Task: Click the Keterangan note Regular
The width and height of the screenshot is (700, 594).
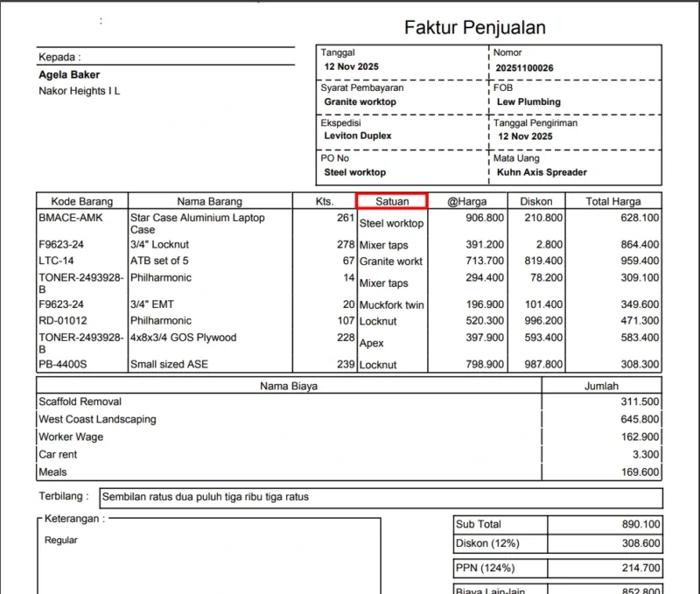Action: pos(61,541)
